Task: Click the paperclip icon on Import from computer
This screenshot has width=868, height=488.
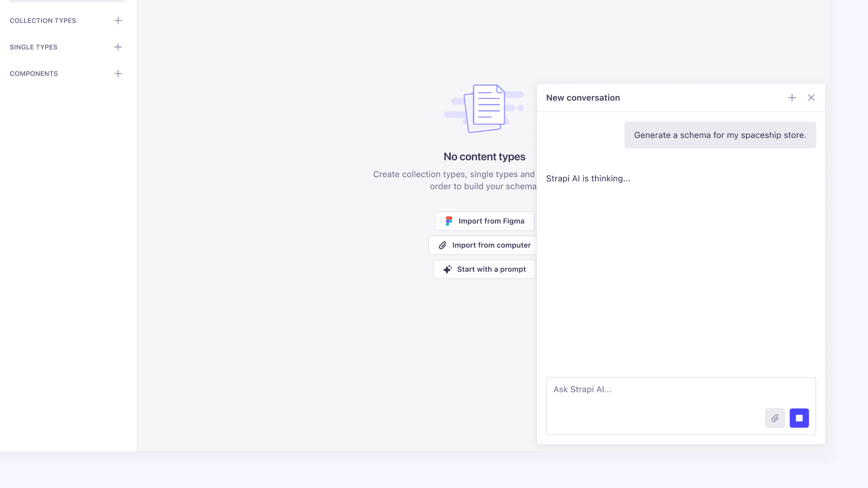Action: (x=443, y=245)
